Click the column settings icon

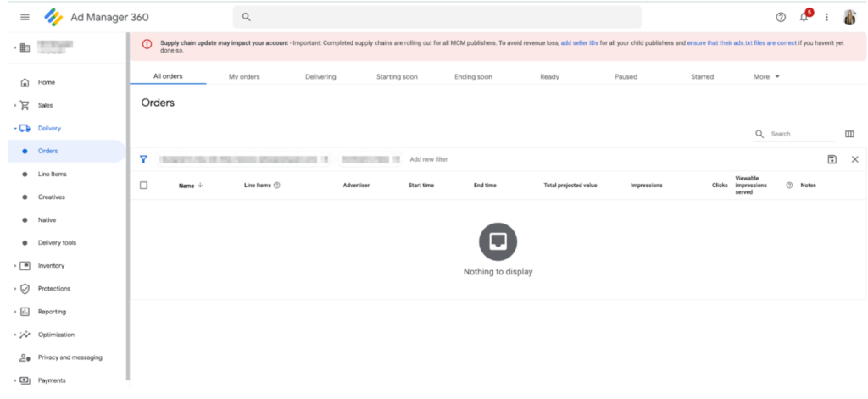point(849,134)
